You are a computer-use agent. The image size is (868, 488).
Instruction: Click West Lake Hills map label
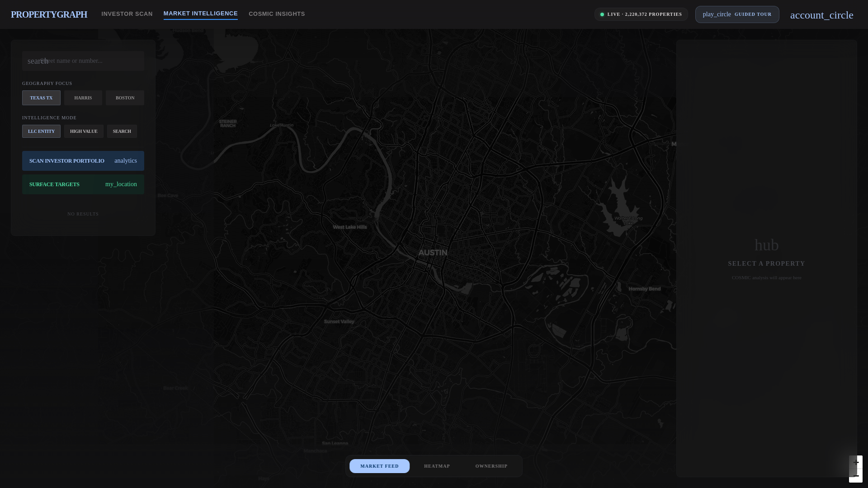pyautogui.click(x=350, y=227)
